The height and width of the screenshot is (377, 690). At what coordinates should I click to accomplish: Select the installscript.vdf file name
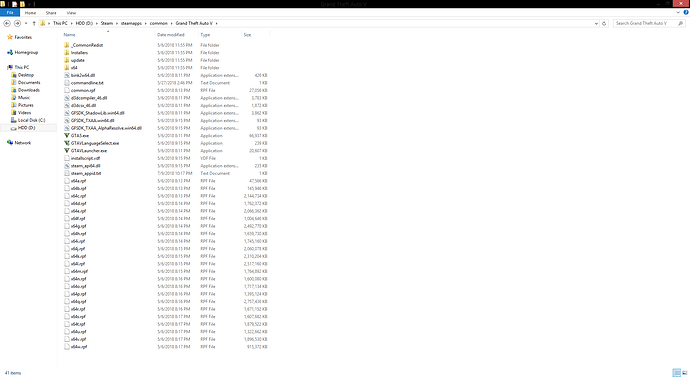(x=85, y=158)
